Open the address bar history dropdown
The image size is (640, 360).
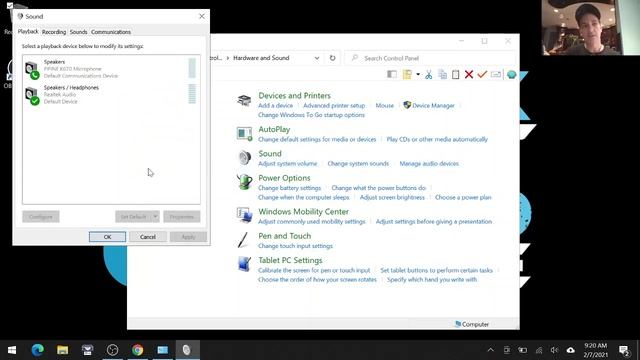pos(317,58)
